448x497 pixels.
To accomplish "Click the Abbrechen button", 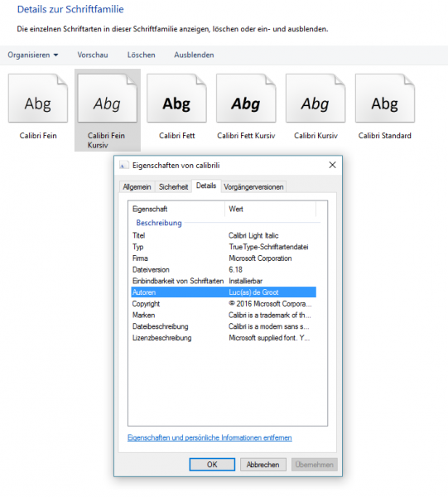I will pyautogui.click(x=263, y=465).
